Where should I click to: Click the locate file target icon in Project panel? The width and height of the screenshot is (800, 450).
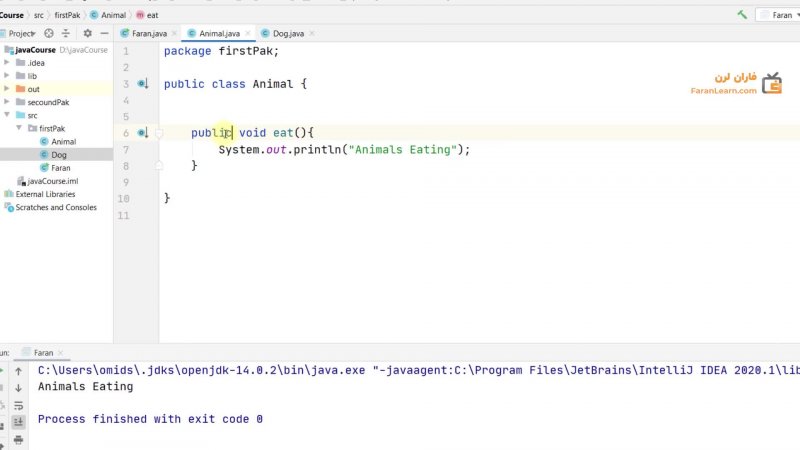(x=49, y=33)
